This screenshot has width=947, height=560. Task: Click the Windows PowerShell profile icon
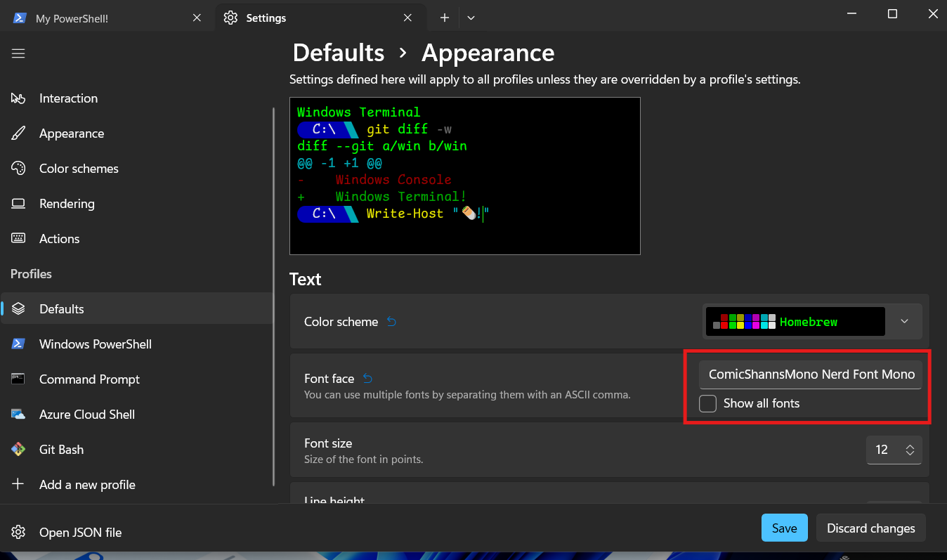pos(18,344)
